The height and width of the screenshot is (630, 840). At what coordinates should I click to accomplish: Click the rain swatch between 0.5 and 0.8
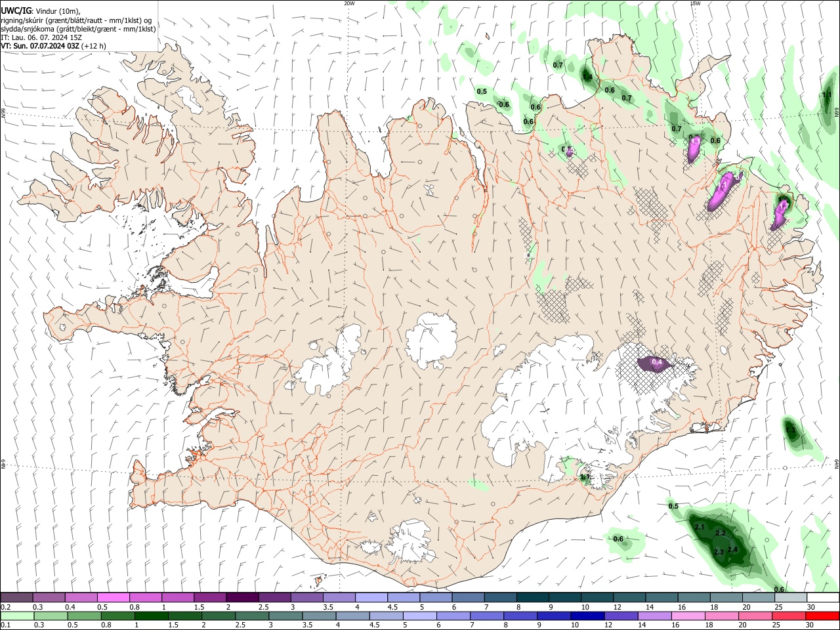84,616
